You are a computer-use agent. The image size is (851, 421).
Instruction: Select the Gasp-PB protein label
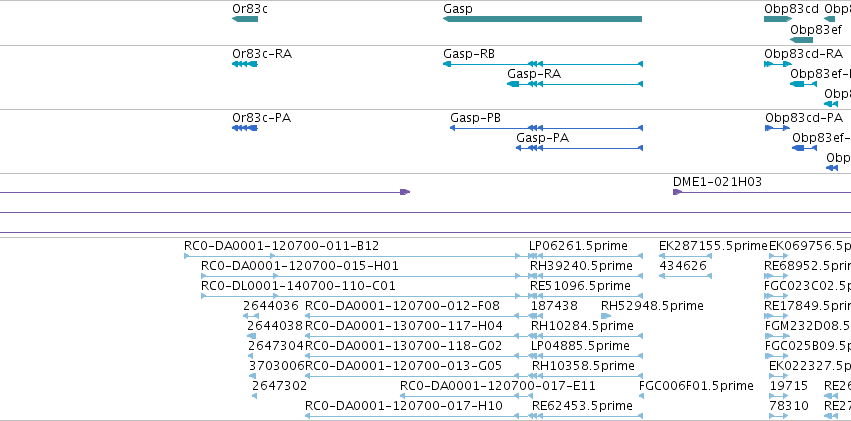tap(475, 118)
